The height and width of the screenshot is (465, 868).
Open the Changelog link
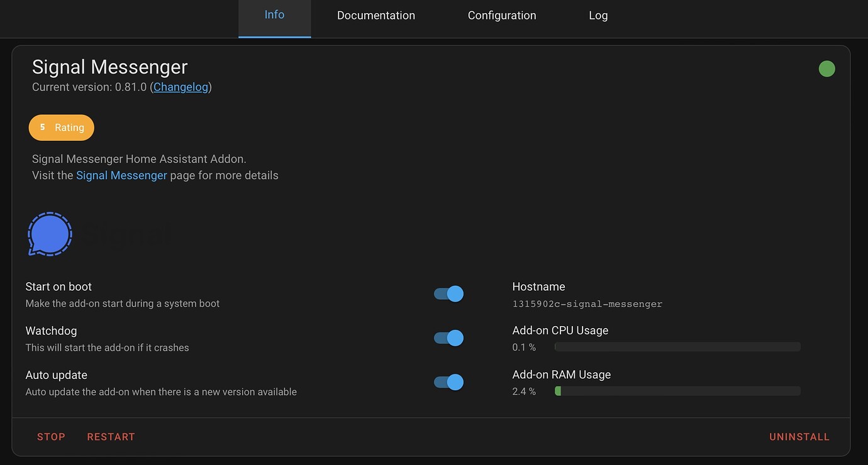(181, 87)
